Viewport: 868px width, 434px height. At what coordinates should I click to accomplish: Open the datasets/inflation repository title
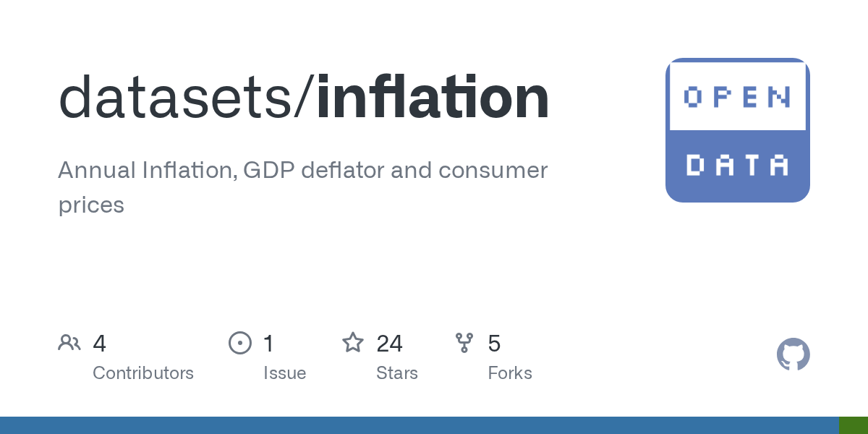303,98
